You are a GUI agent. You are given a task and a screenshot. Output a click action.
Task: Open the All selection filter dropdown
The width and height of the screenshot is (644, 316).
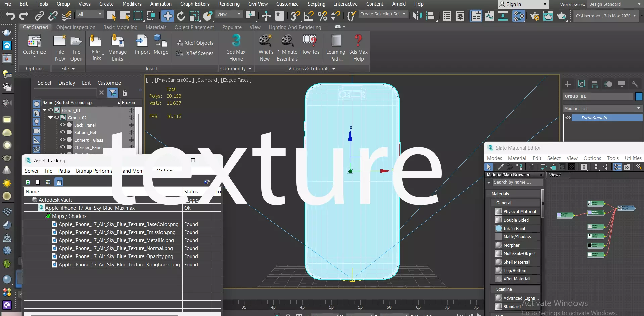coord(90,14)
